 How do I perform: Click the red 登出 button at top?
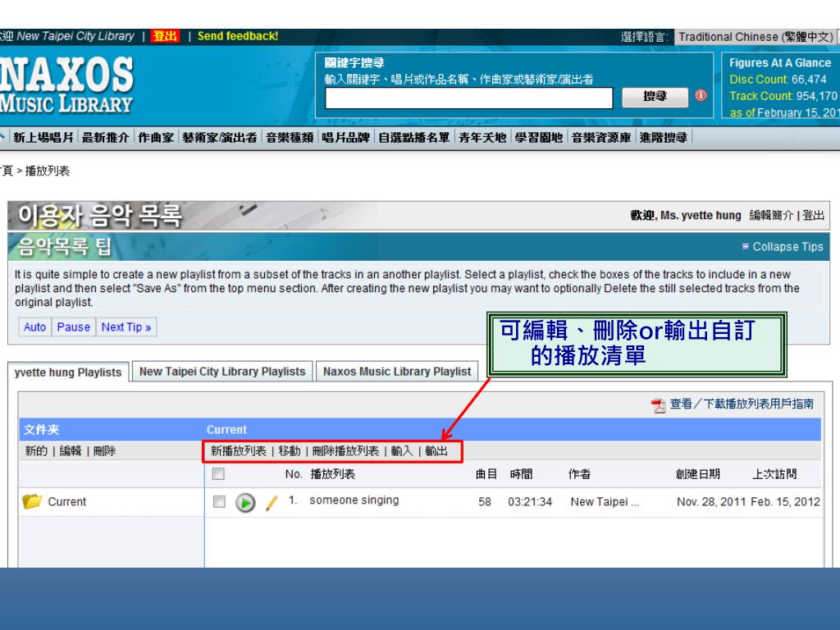tap(165, 36)
